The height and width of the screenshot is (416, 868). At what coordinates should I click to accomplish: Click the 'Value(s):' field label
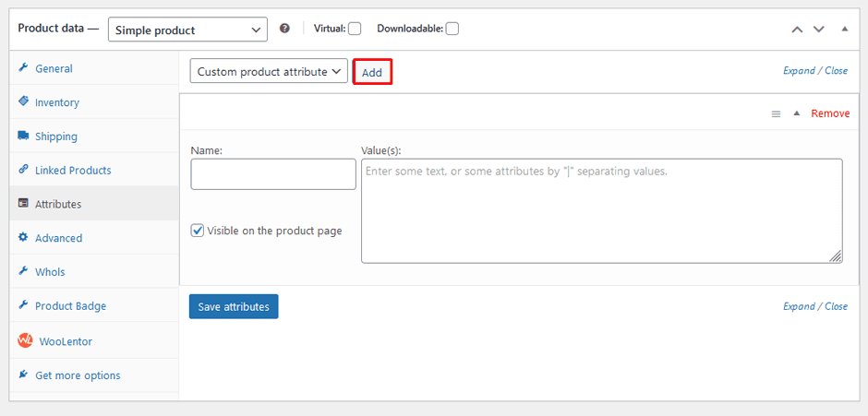click(x=380, y=150)
